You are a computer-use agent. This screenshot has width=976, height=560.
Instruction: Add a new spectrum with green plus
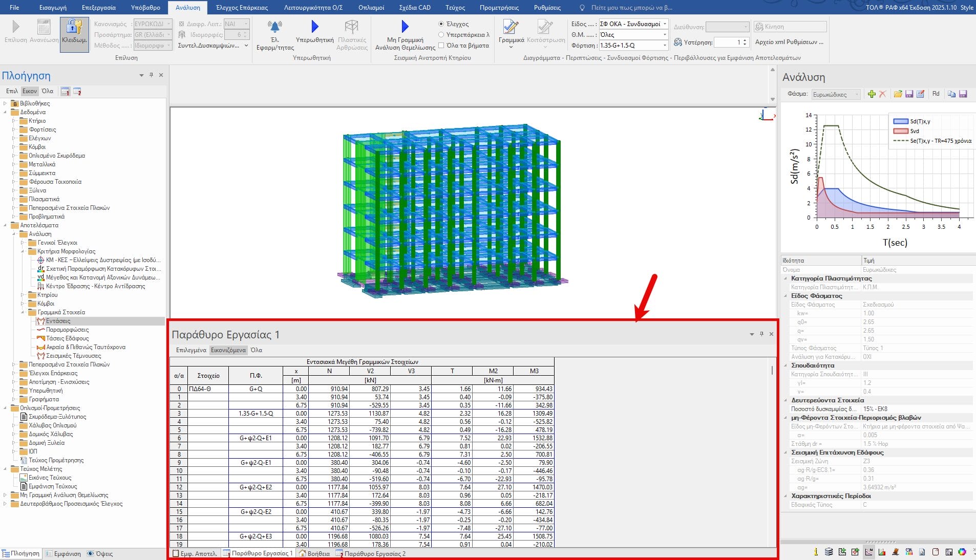pos(871,94)
